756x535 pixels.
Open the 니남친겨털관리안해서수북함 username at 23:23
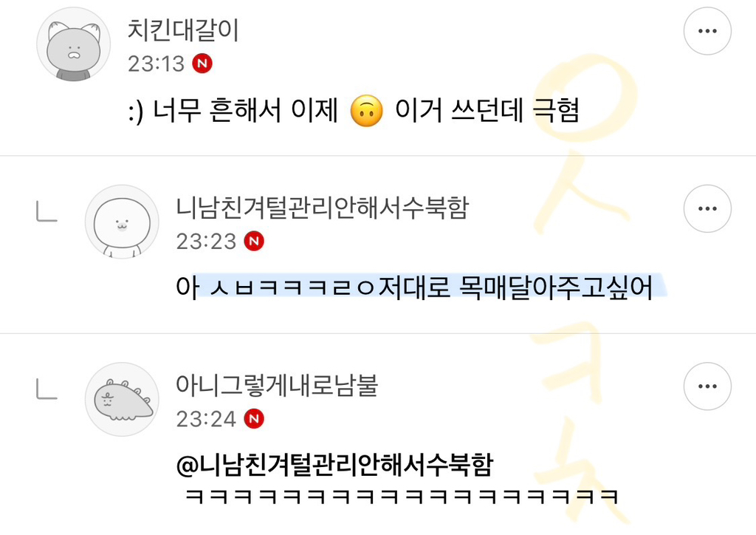[323, 208]
